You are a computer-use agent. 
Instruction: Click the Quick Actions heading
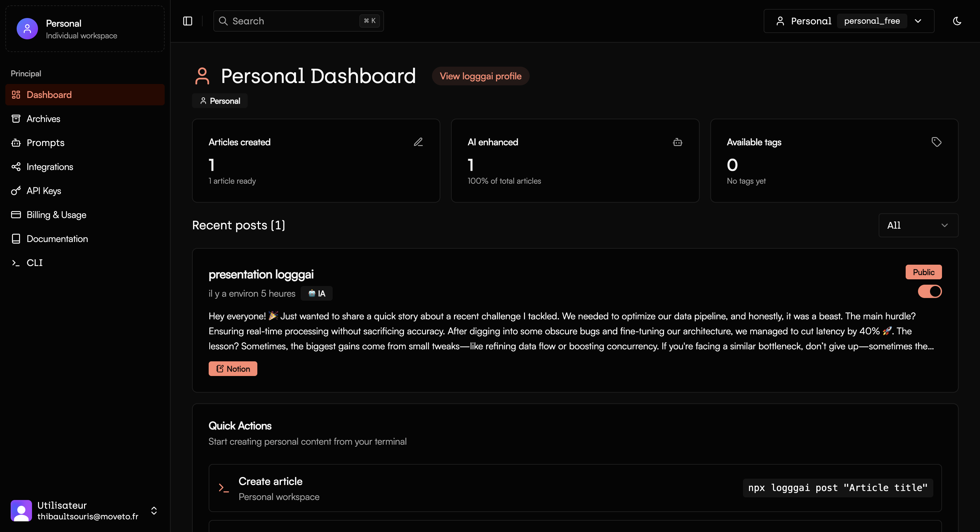(x=240, y=426)
